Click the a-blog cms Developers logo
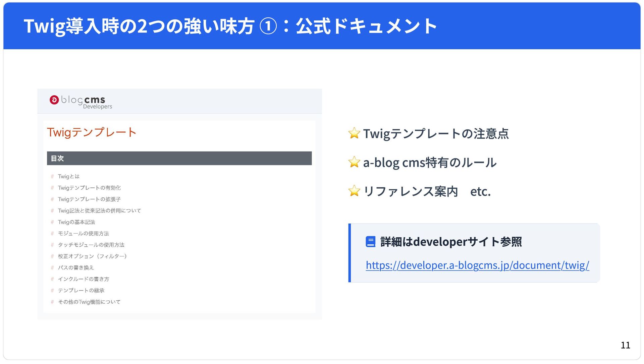Image resolution: width=644 pixels, height=364 pixels. 80,102
